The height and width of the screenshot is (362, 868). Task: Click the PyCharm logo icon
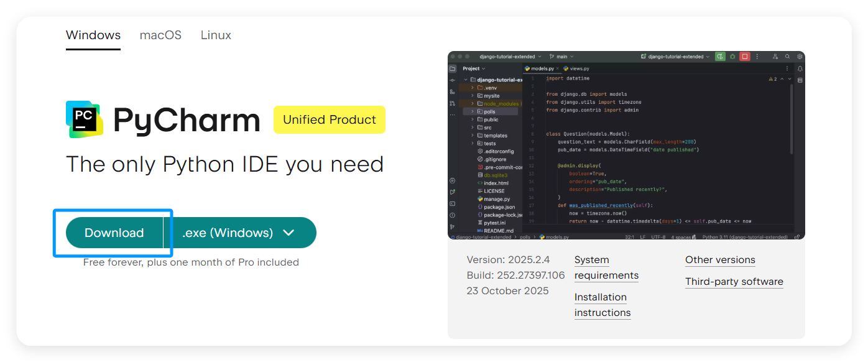point(83,119)
